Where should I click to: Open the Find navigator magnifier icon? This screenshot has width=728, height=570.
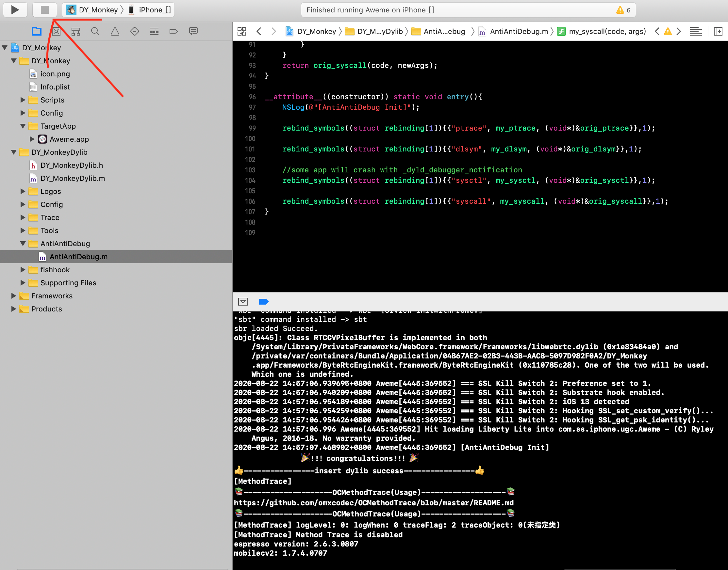(95, 31)
